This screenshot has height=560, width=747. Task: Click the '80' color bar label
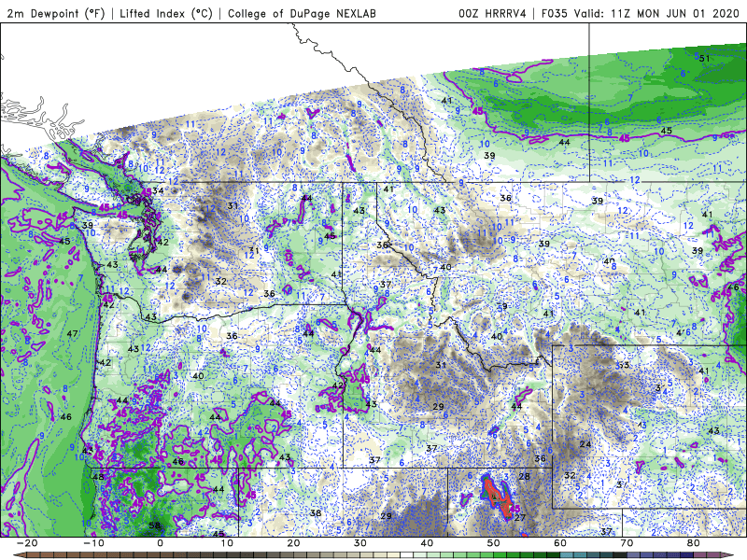[x=694, y=543]
